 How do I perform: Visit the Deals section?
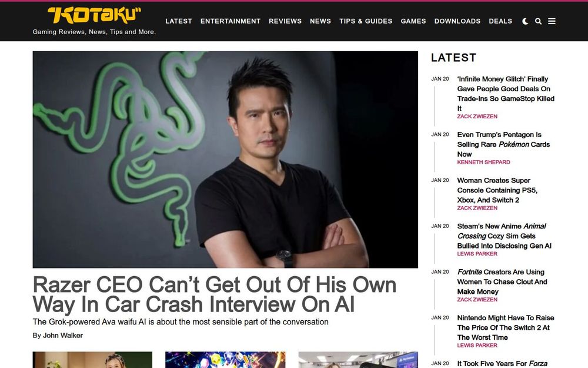(500, 21)
